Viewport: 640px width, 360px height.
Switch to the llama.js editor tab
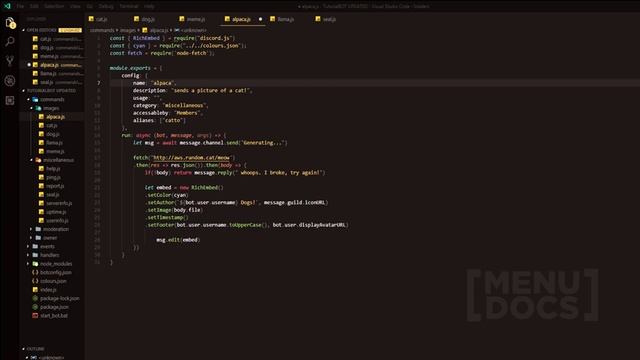288,19
